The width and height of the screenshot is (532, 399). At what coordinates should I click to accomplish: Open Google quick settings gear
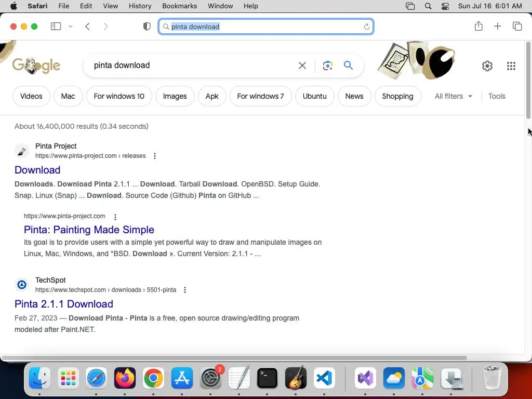pos(487,66)
